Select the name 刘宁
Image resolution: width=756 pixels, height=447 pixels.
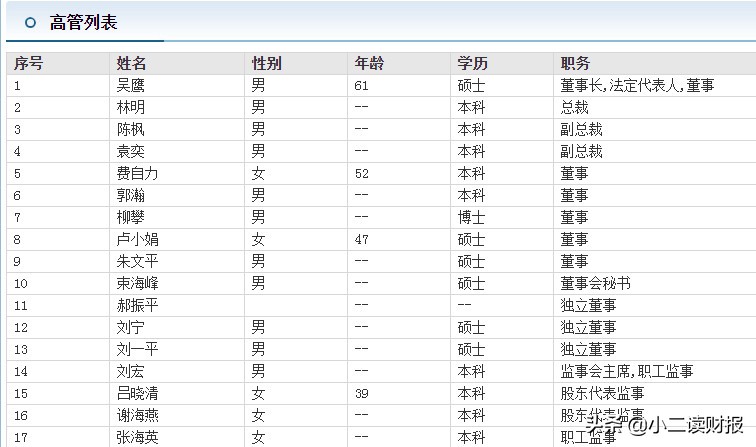click(131, 327)
